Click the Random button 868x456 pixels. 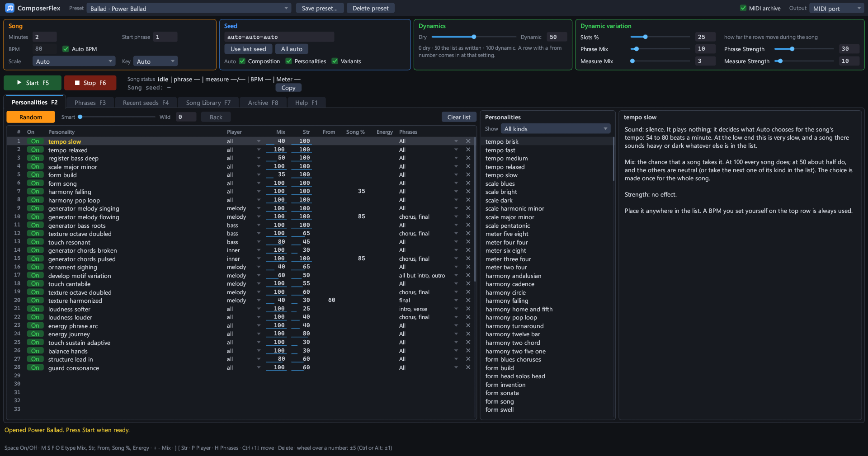click(x=31, y=117)
